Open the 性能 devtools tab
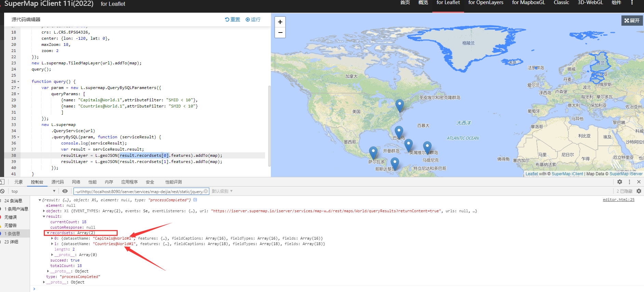644x292 pixels. (92, 182)
